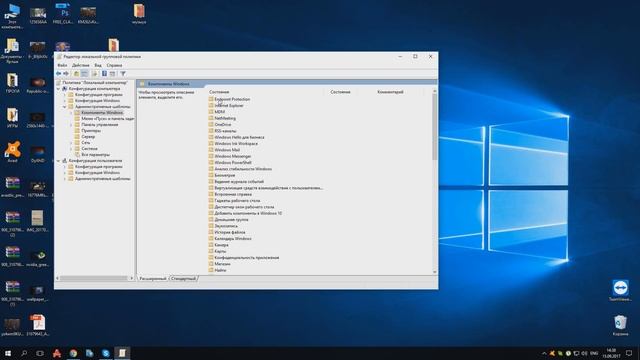Open the notification center tray icon
The image size is (640, 360).
click(x=629, y=353)
